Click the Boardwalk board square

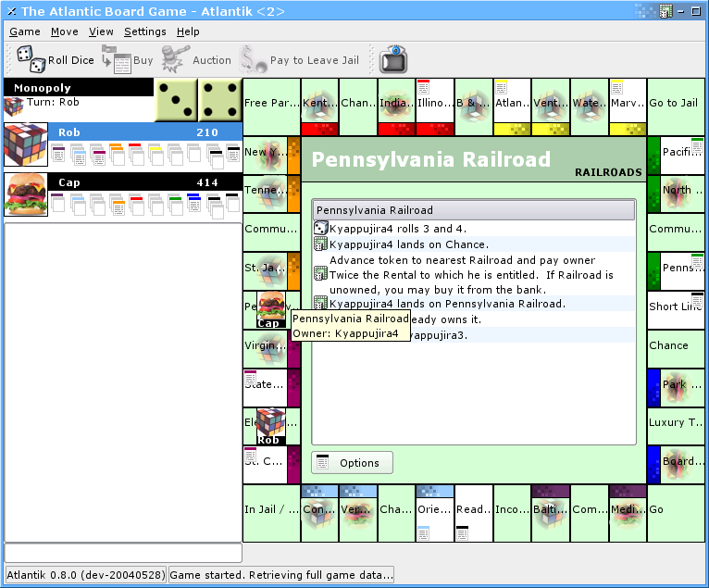point(676,465)
